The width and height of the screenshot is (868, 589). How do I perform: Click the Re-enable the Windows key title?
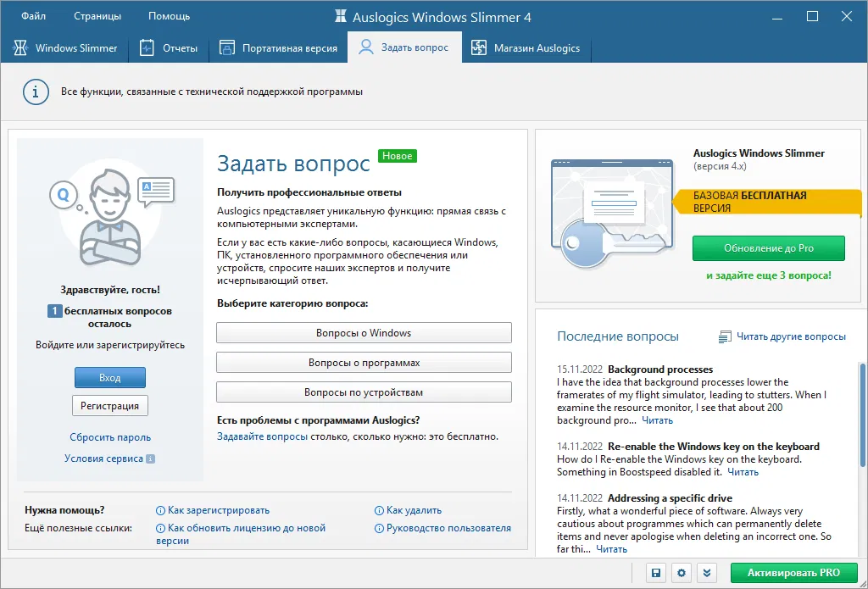(x=714, y=446)
